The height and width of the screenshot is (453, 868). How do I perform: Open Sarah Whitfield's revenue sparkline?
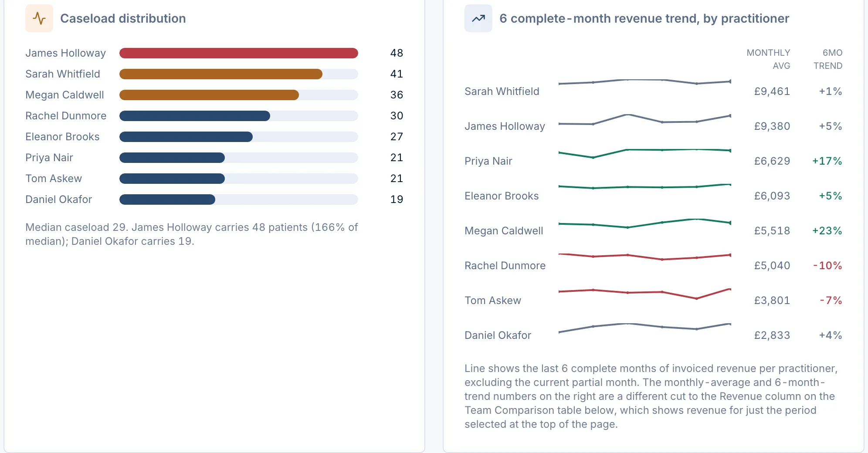point(645,81)
